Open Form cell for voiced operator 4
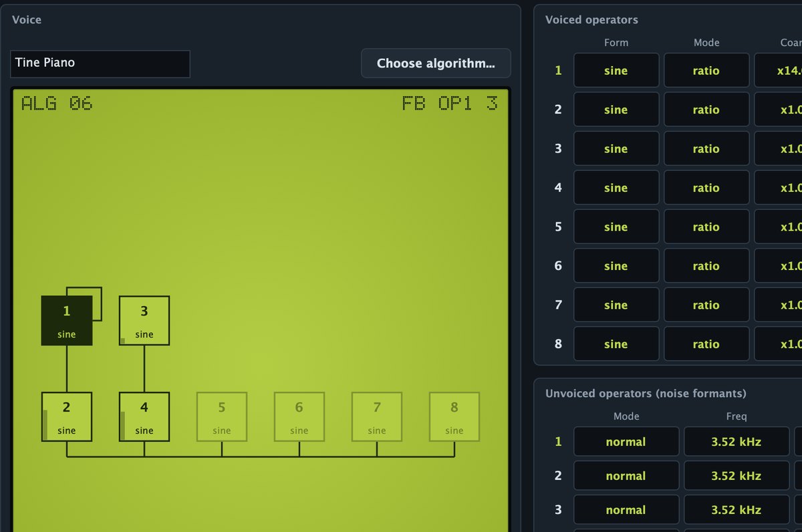The width and height of the screenshot is (802, 532). coord(616,188)
